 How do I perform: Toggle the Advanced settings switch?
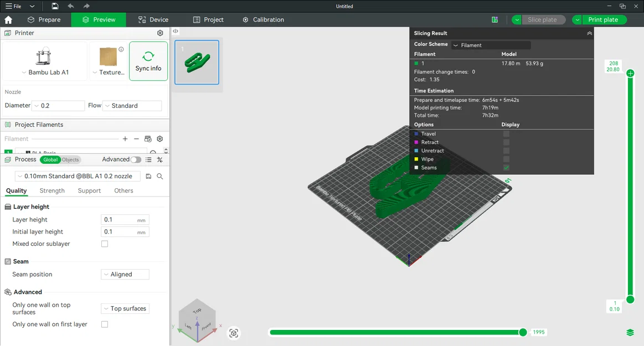click(136, 159)
